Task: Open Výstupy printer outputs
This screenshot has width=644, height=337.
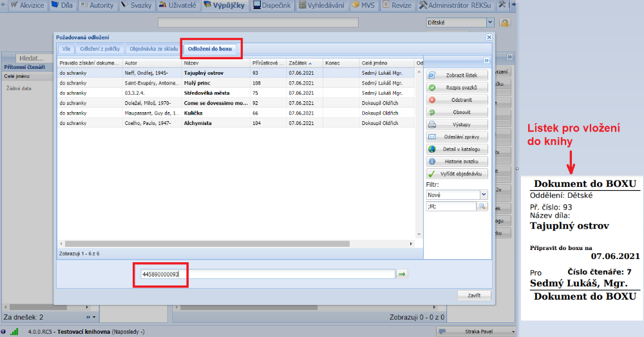Action: pyautogui.click(x=457, y=124)
